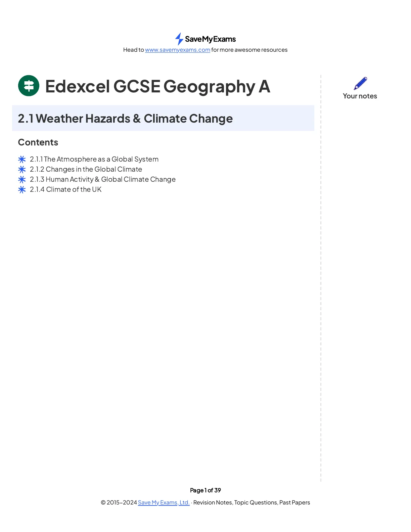
Task: Select "2.1.1 The Atmosphere as a Global System"
Action: point(94,159)
